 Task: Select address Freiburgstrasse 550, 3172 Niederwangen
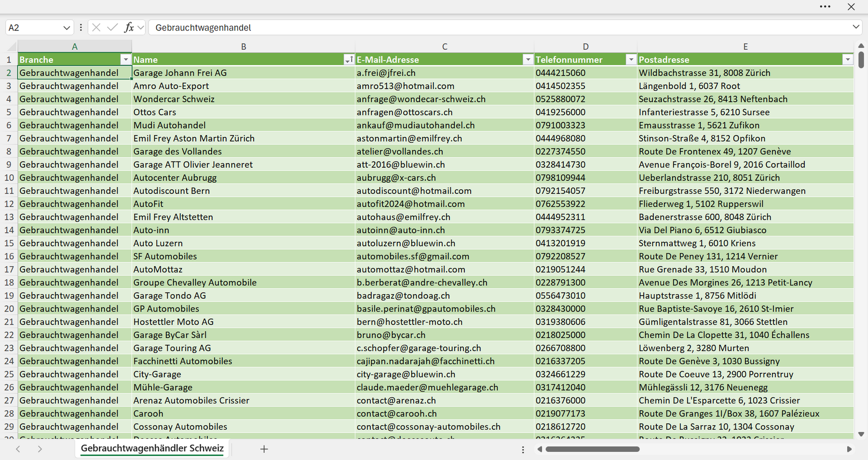746,190
